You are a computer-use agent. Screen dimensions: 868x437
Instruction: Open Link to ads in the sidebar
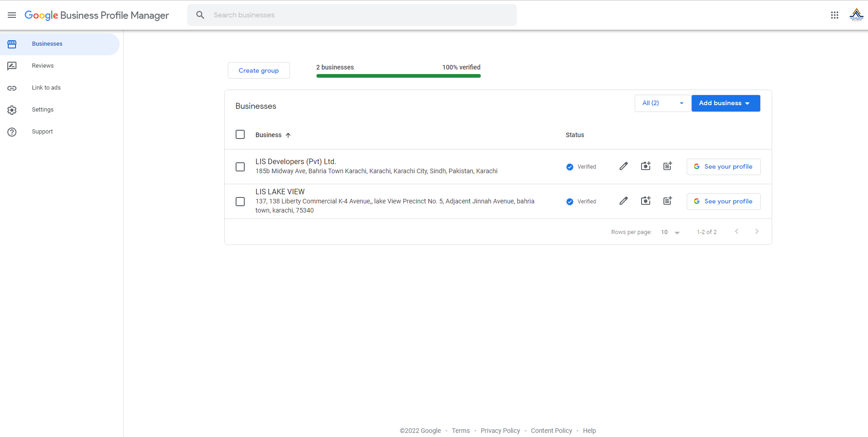pos(60,88)
